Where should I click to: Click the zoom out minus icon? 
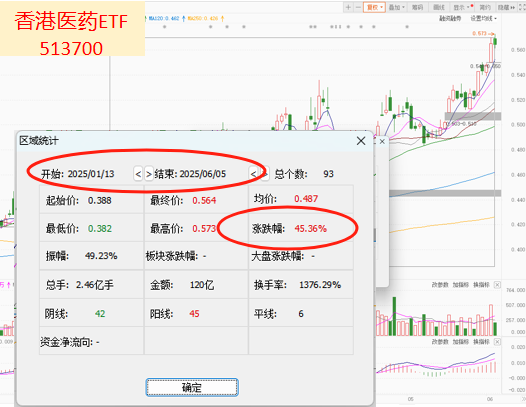coord(358,7)
